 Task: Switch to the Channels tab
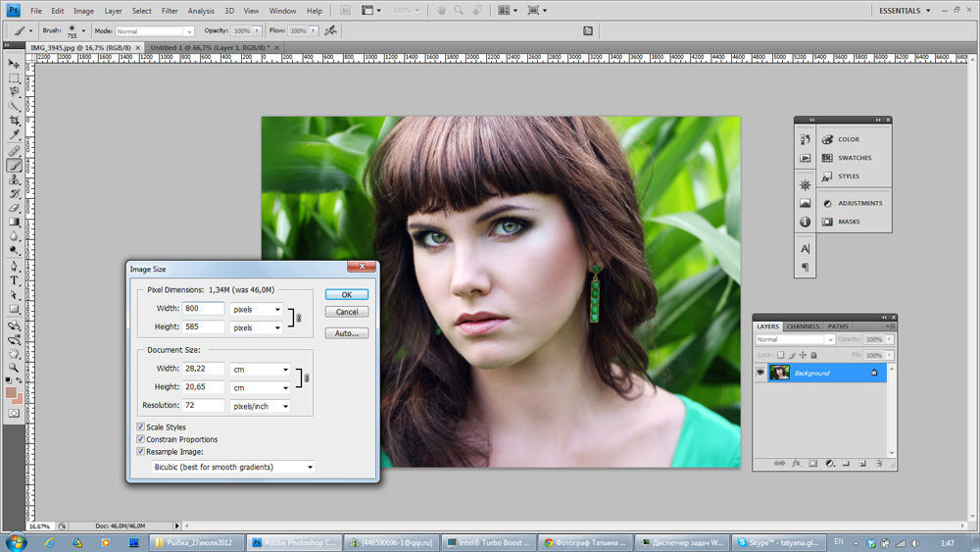tap(803, 326)
